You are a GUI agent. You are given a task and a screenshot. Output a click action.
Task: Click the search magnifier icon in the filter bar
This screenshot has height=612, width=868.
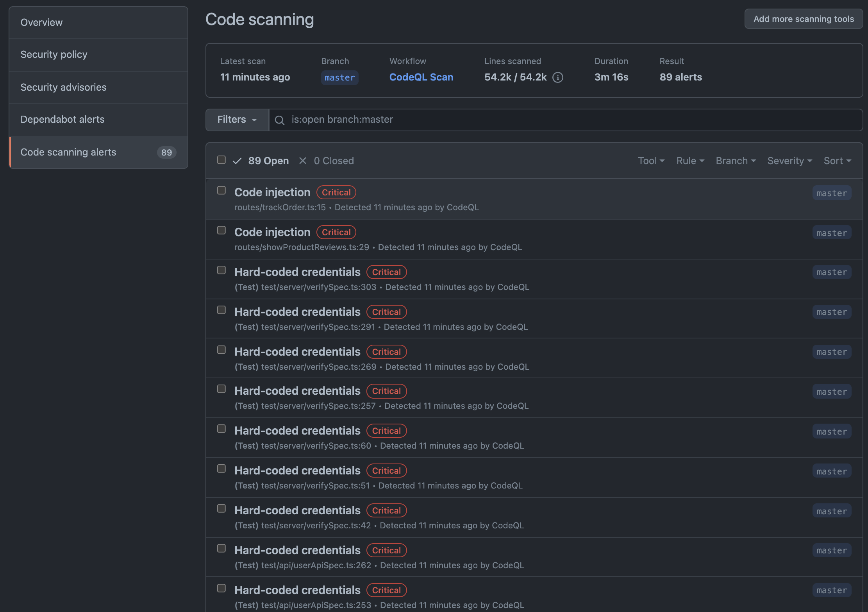(x=280, y=120)
